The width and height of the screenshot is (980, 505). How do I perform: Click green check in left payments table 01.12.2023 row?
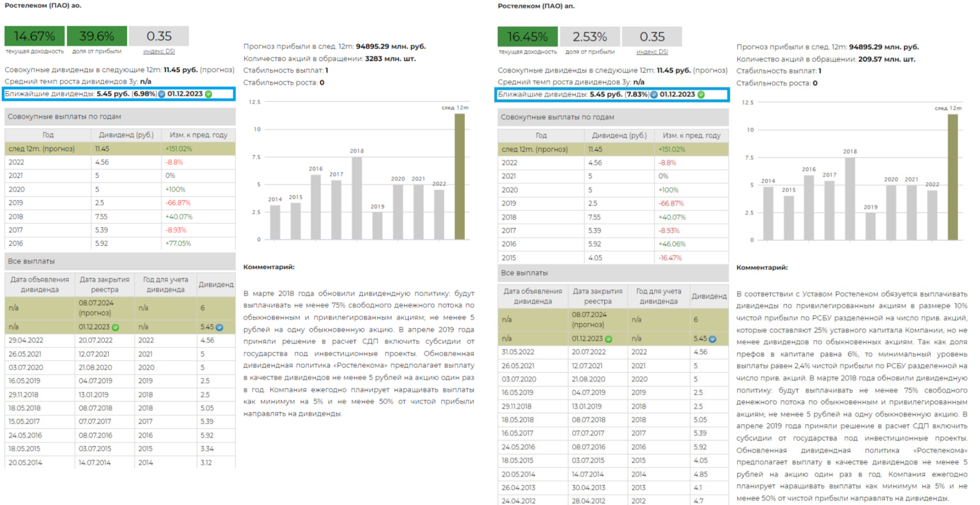point(115,327)
